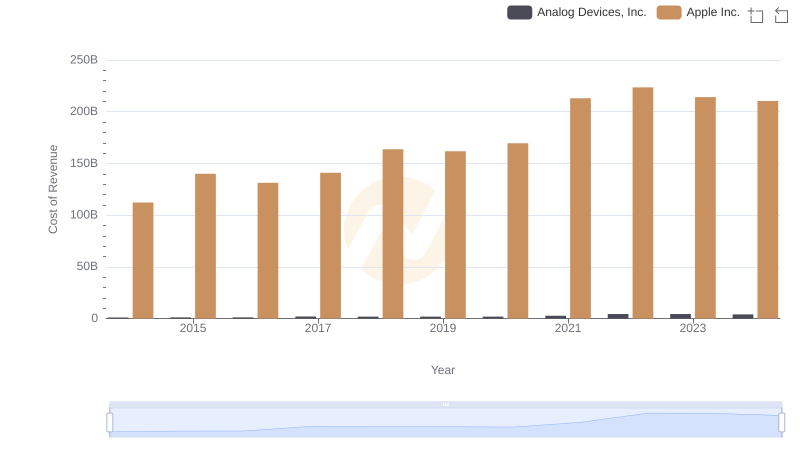Click the Apple bar for 2019
800x461 pixels.
click(x=455, y=235)
